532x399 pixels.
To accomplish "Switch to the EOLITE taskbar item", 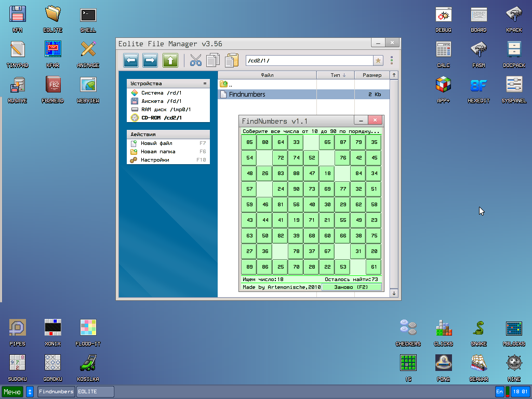I will pos(94,392).
